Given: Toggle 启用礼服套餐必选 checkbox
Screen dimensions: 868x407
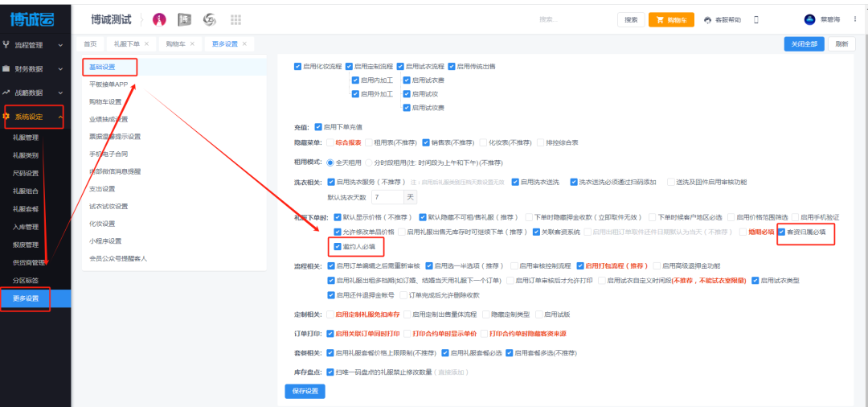Looking at the screenshot, I should [x=445, y=353].
